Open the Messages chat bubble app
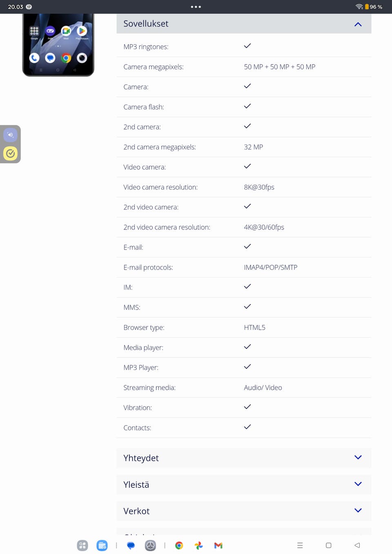 pyautogui.click(x=131, y=545)
